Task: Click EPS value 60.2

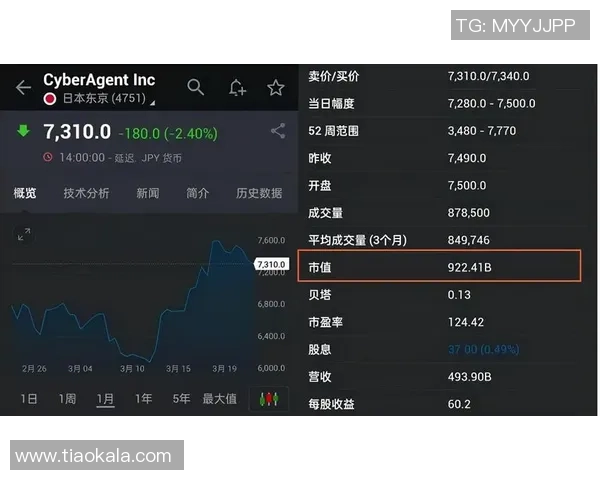Action: [x=459, y=404]
